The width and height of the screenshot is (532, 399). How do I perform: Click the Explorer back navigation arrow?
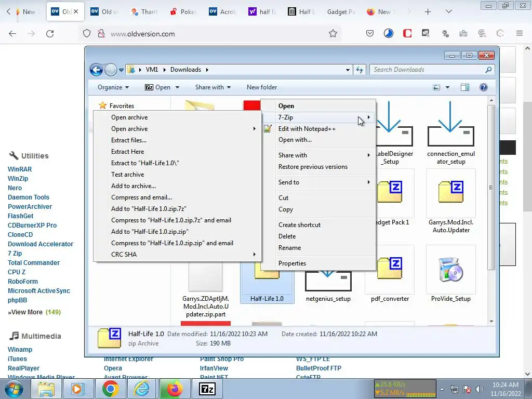96,70
